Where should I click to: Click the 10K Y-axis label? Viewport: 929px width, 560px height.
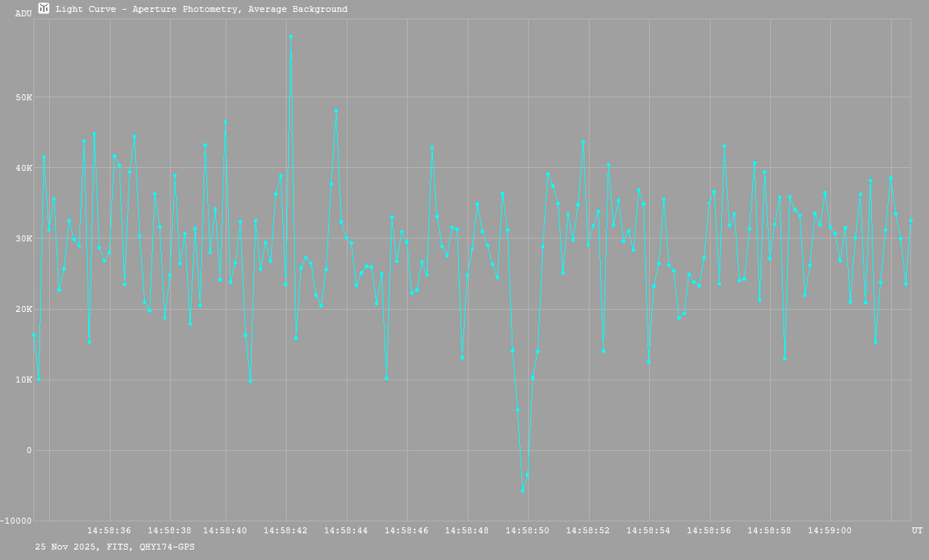point(23,380)
